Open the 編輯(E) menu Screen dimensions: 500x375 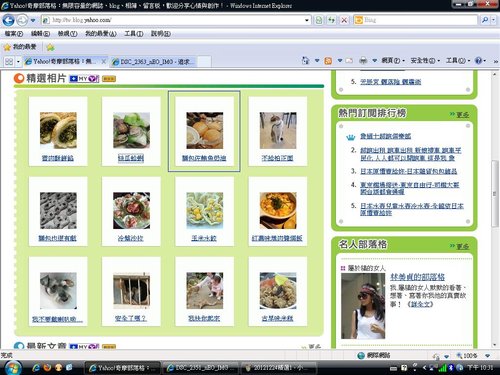pyautogui.click(x=40, y=34)
